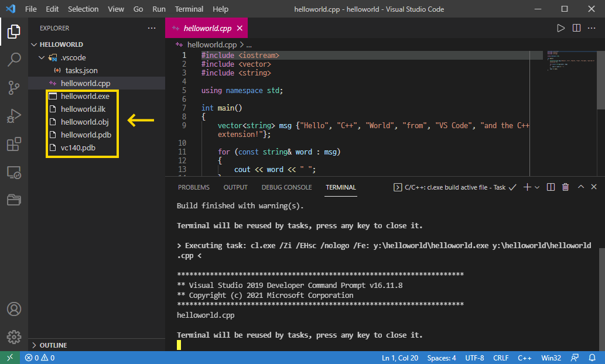The width and height of the screenshot is (605, 364).
Task: Open the feedback icon in status bar
Action: coord(575,358)
